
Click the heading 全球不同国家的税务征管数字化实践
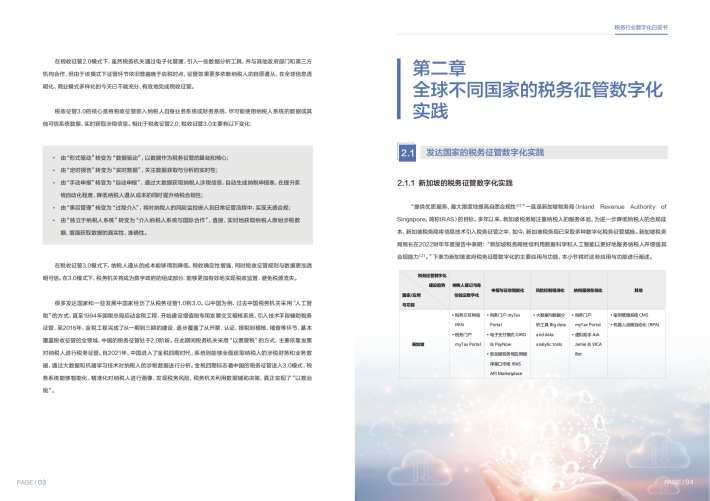click(x=538, y=98)
